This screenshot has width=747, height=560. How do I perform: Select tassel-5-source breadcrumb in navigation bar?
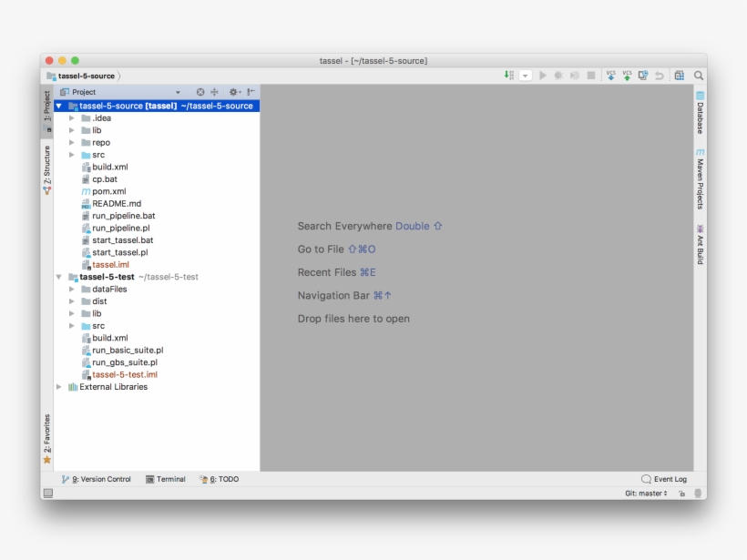[81, 76]
